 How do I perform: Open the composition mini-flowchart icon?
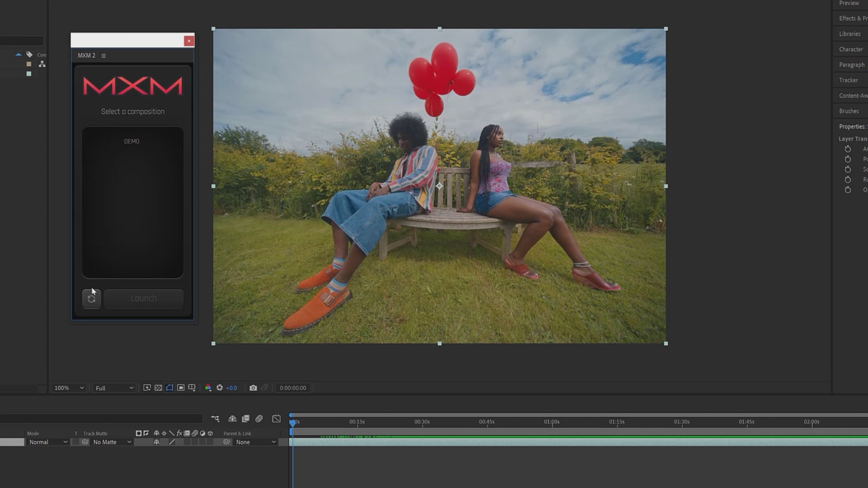click(x=215, y=419)
